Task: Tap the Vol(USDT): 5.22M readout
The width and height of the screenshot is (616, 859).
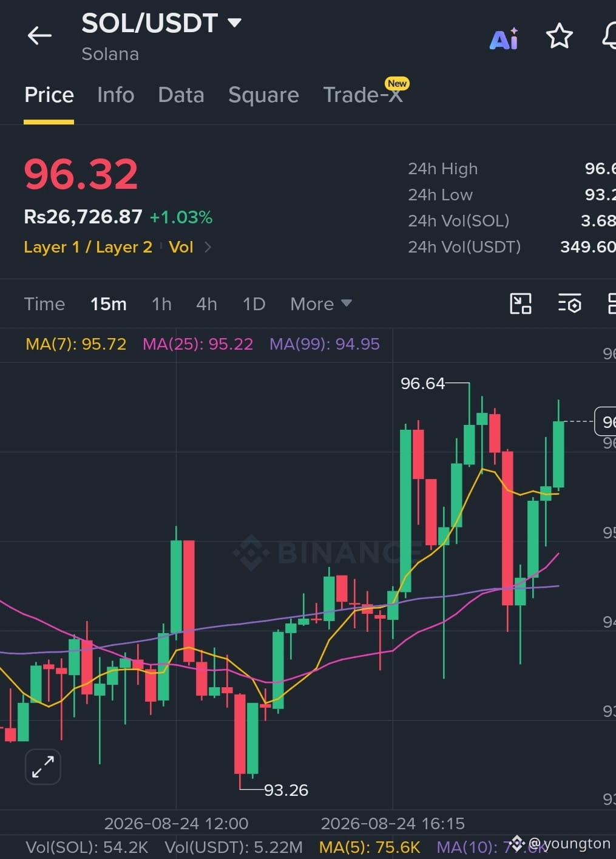Action: [x=234, y=847]
